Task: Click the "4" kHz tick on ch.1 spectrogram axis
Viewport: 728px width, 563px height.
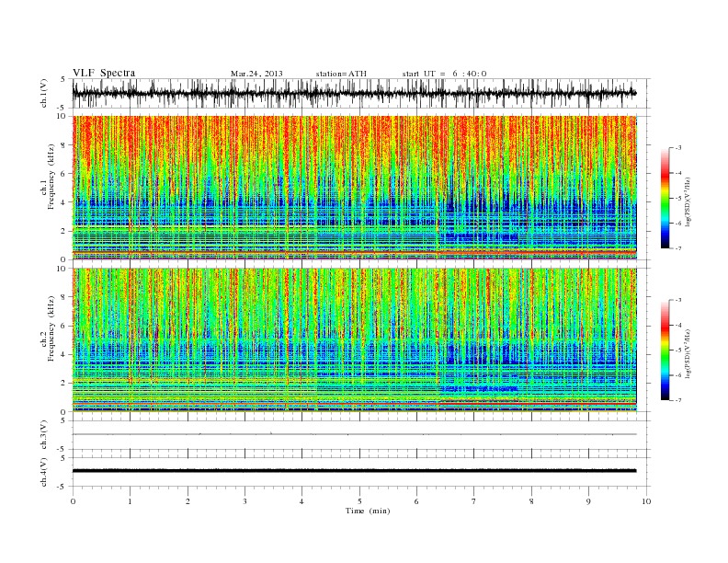Action: (x=63, y=202)
